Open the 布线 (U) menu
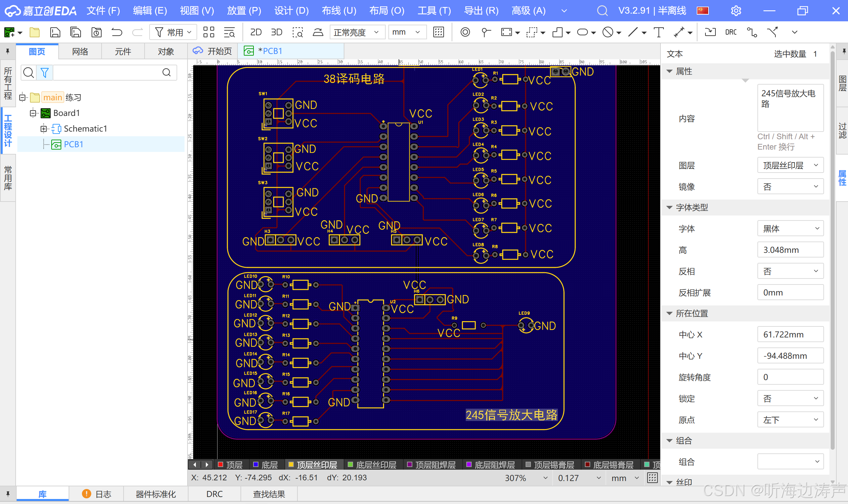Viewport: 848px width, 504px height. pyautogui.click(x=339, y=11)
